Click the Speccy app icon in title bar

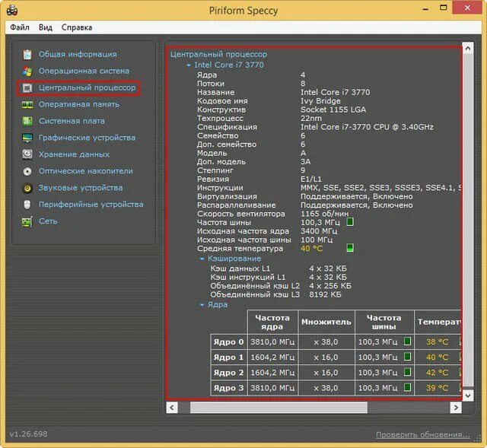[x=12, y=10]
